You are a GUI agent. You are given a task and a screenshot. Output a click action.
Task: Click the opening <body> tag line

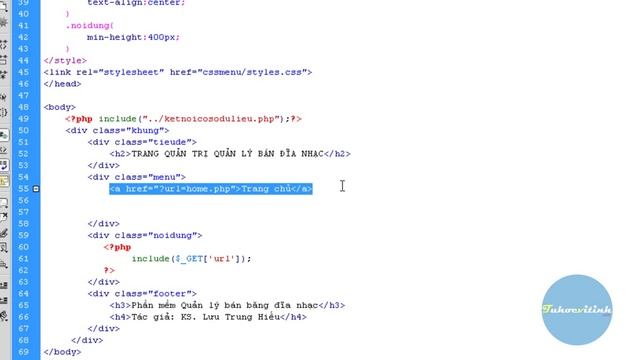(60, 107)
